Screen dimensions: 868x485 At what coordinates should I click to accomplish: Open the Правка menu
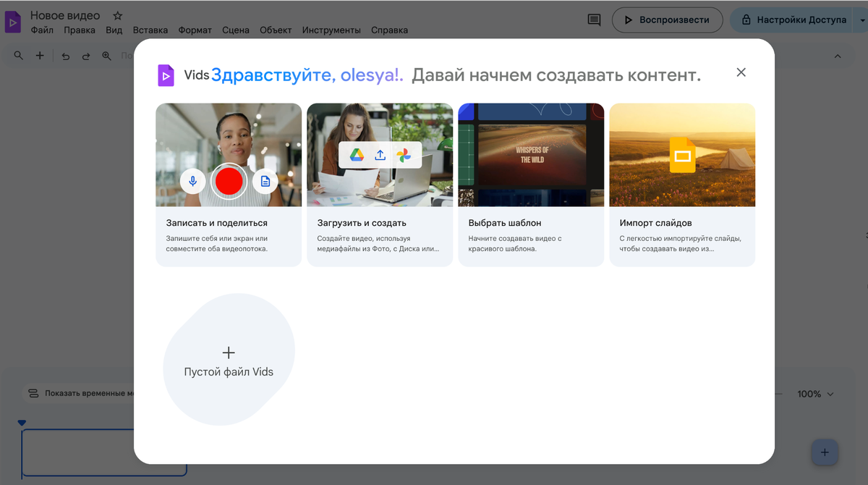coord(80,30)
